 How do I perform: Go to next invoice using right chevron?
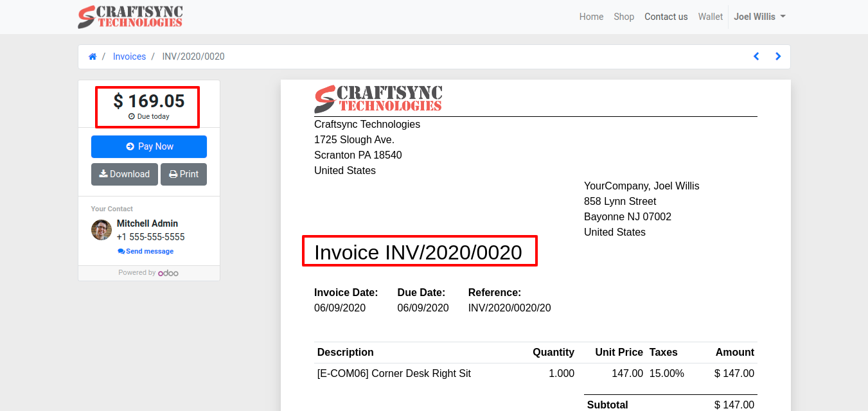pyautogui.click(x=778, y=57)
